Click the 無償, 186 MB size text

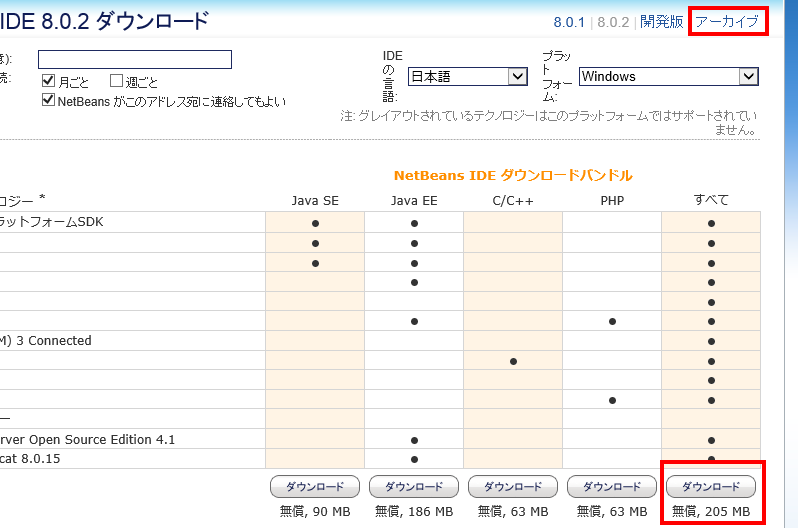(414, 511)
